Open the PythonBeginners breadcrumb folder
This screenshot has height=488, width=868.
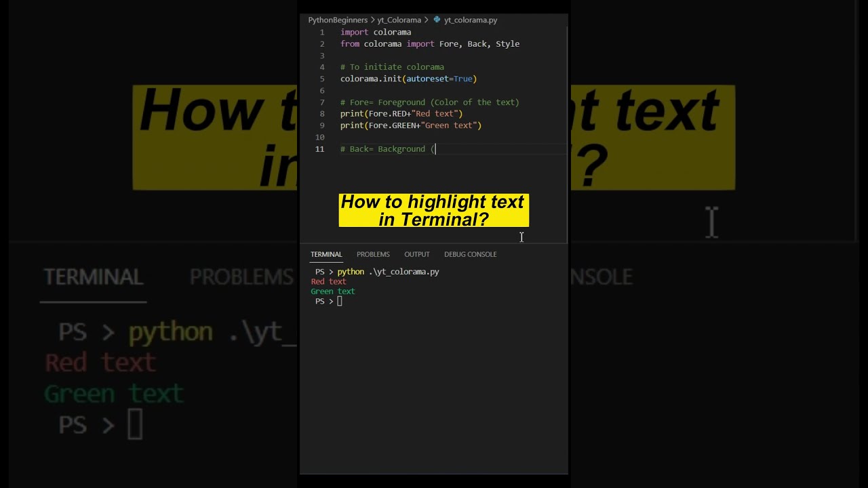[x=338, y=20]
